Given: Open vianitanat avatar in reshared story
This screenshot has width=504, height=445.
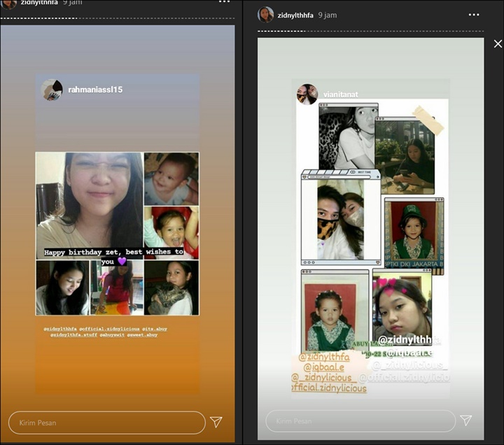Looking at the screenshot, I should click(307, 94).
